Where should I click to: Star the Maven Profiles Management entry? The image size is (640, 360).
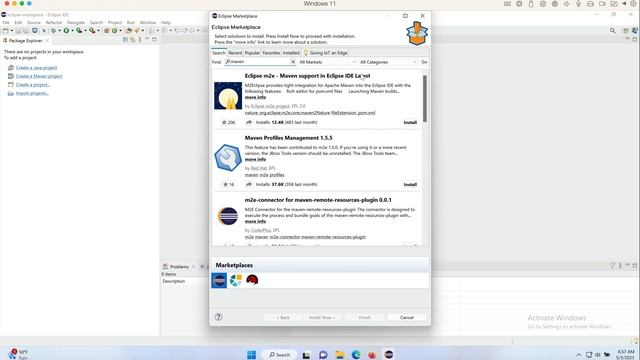pyautogui.click(x=229, y=184)
